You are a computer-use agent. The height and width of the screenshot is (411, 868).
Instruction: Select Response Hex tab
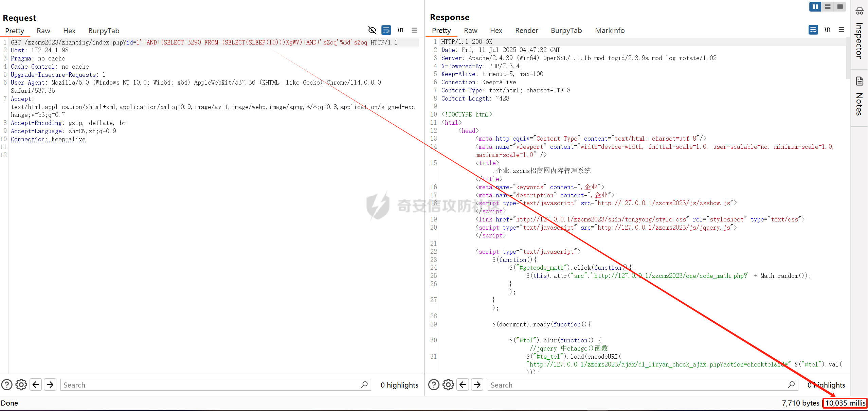496,31
